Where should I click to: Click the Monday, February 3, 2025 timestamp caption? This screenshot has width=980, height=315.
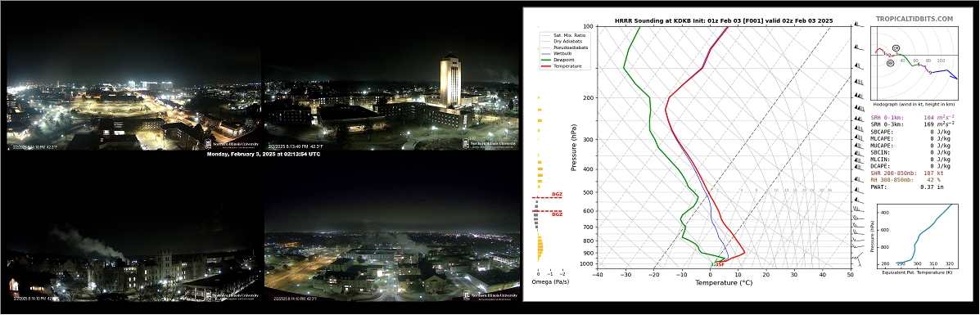tap(263, 154)
